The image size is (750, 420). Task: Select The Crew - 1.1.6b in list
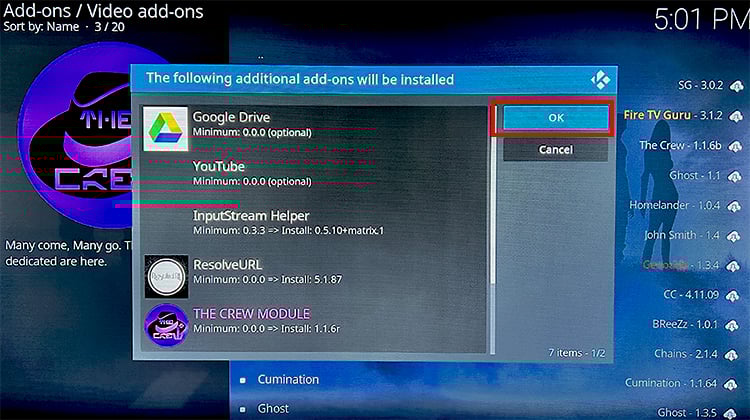(x=680, y=145)
